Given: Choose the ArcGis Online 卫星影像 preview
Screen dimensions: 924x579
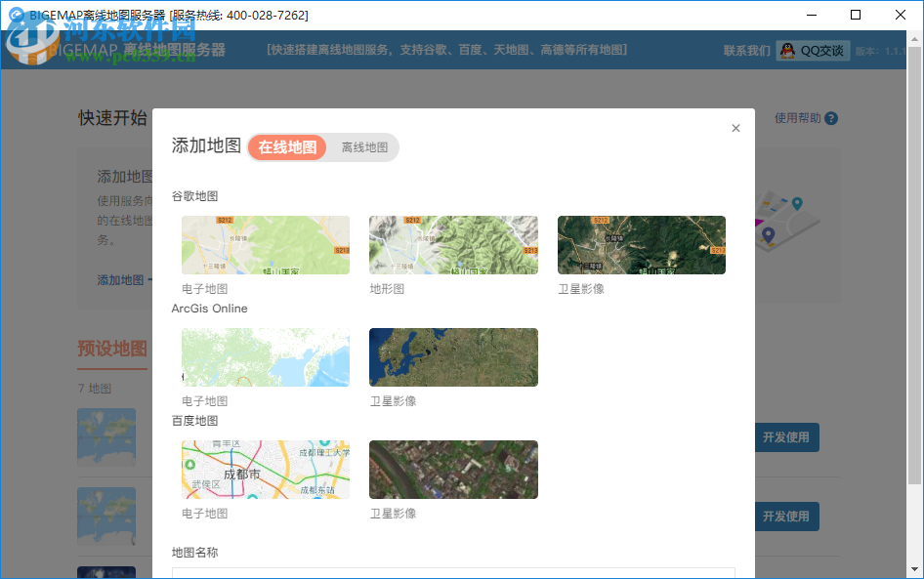Looking at the screenshot, I should (x=453, y=356).
